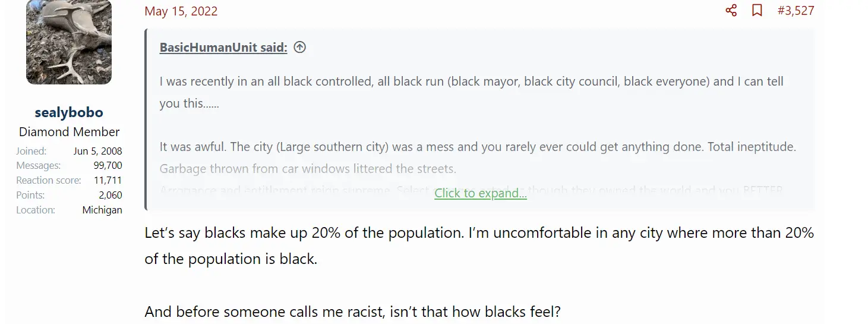Screen dimensions: 868x324
Task: Click the 11,711 reaction score value
Action: pyautogui.click(x=108, y=180)
